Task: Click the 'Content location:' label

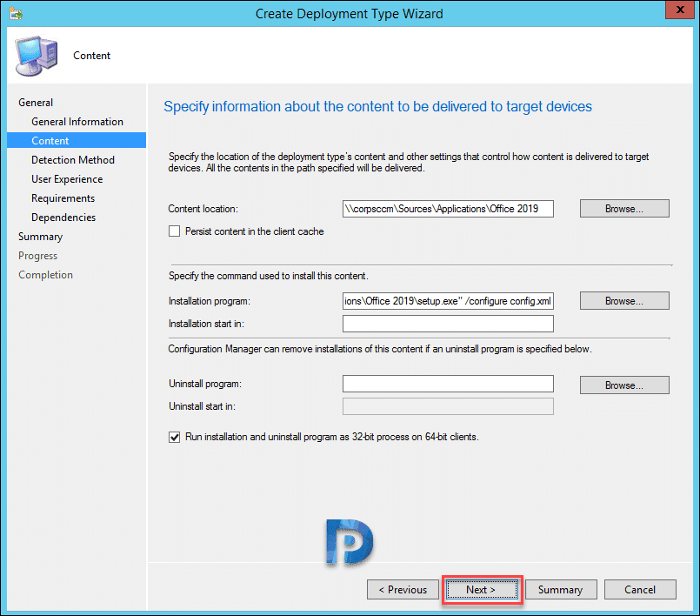Action: coord(203,209)
